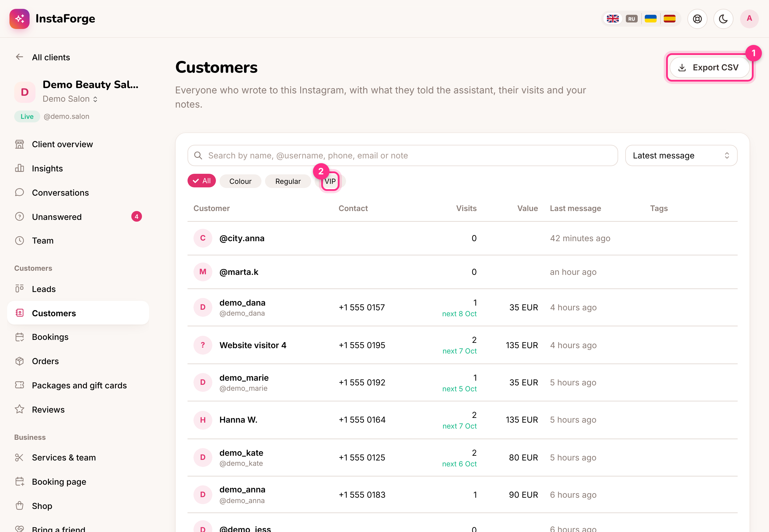
Task: Click the Unanswered badge showing 4
Action: 136,217
